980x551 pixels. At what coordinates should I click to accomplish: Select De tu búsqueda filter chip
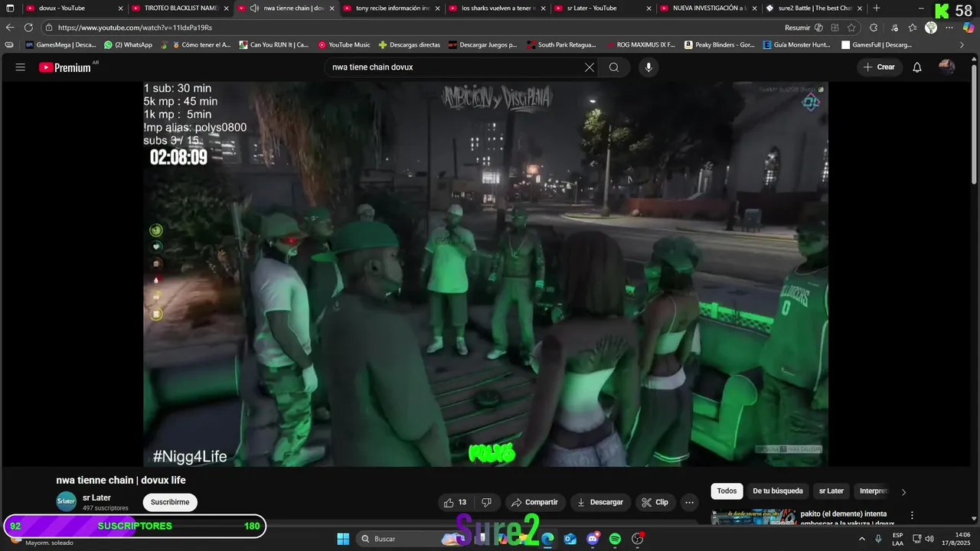pos(778,491)
